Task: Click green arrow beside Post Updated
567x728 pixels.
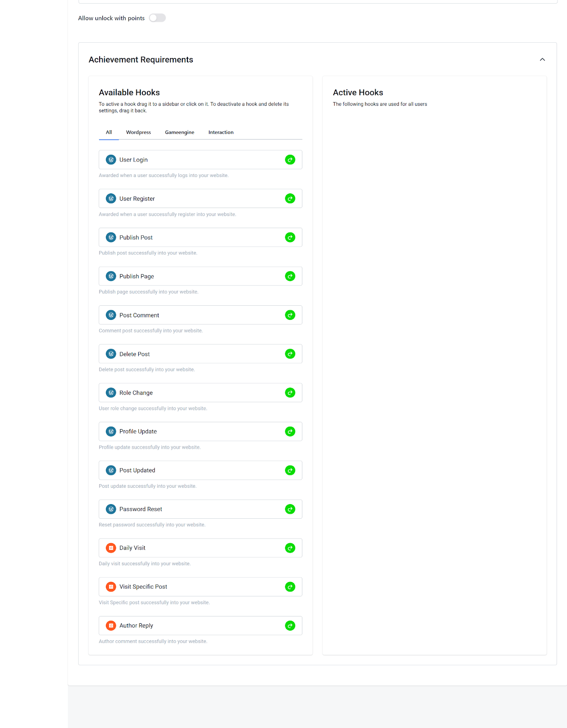Action: (290, 470)
